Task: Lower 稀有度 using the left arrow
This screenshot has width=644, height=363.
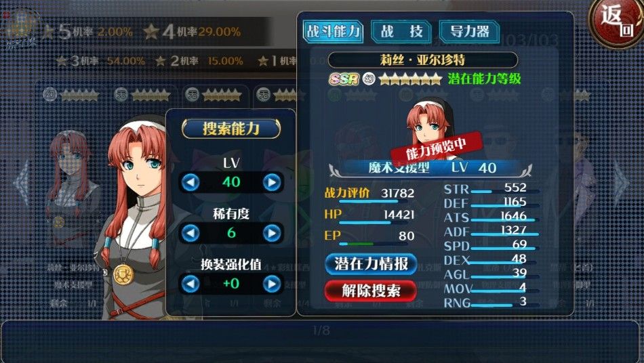Action: [190, 233]
